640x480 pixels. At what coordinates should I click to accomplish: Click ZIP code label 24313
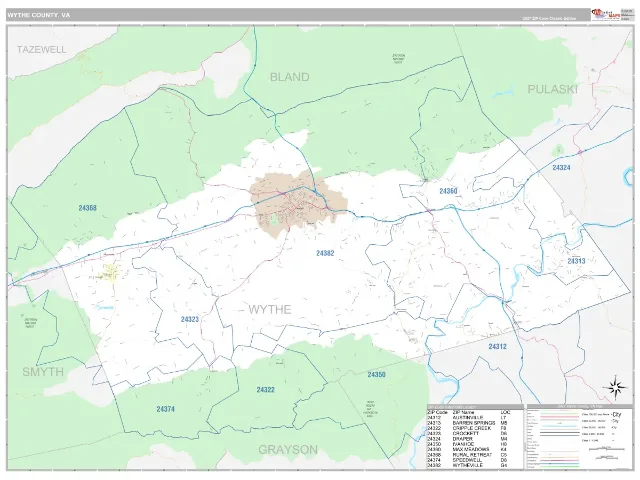tap(576, 261)
